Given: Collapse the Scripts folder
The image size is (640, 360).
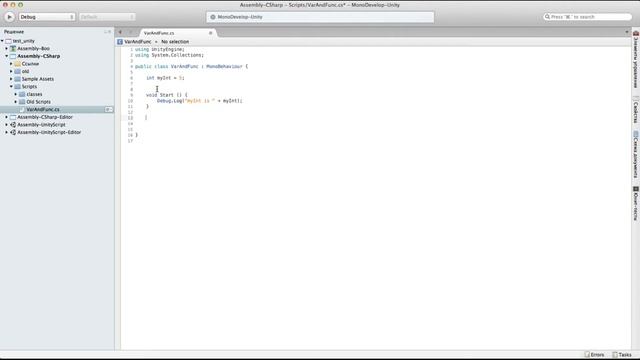Looking at the screenshot, I should click(11, 87).
